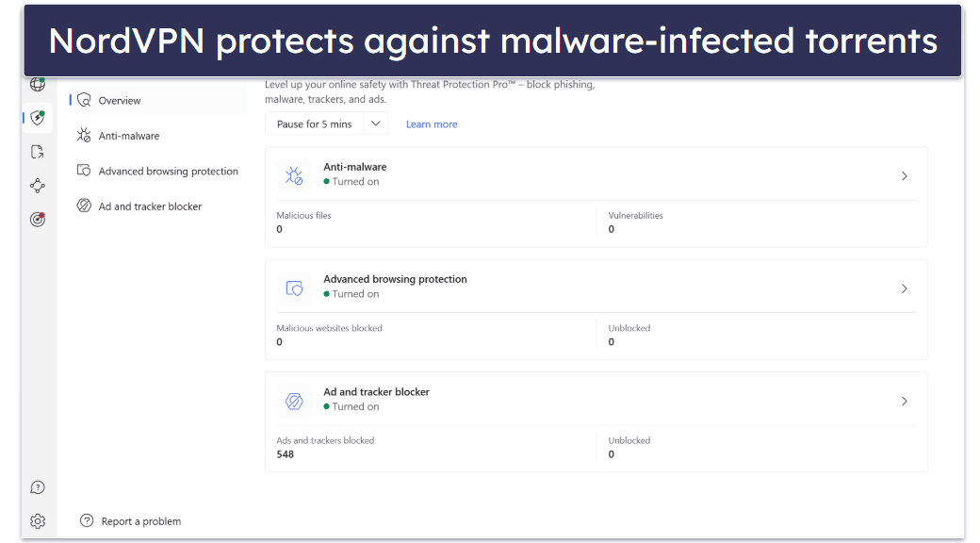Click the Advanced browsing protection card icon

294,288
